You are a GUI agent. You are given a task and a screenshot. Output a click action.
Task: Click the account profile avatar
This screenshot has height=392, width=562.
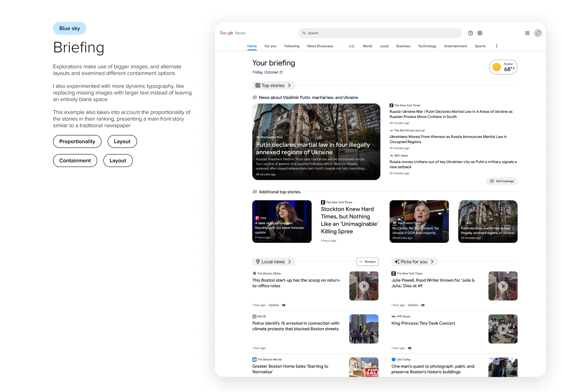point(538,33)
